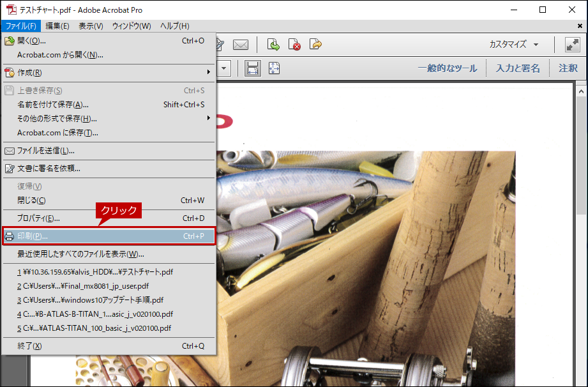Click the vertical scrollbar up arrow
This screenshot has height=387, width=588.
581,91
